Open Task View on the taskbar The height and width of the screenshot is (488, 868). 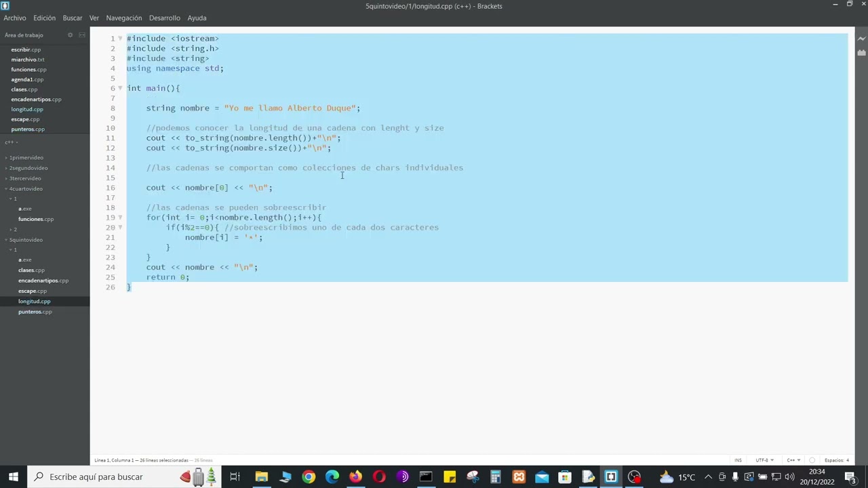(x=235, y=476)
